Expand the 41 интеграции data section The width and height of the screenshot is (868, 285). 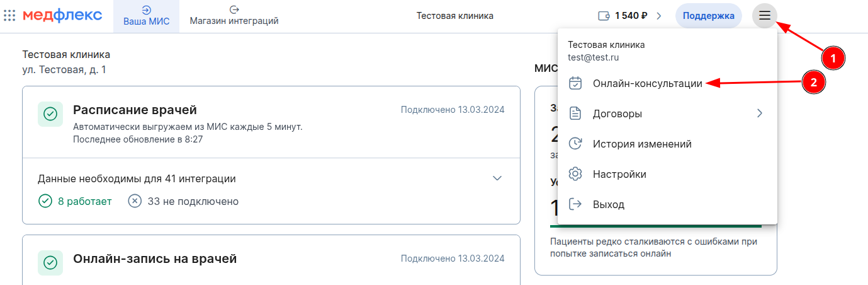(x=497, y=178)
